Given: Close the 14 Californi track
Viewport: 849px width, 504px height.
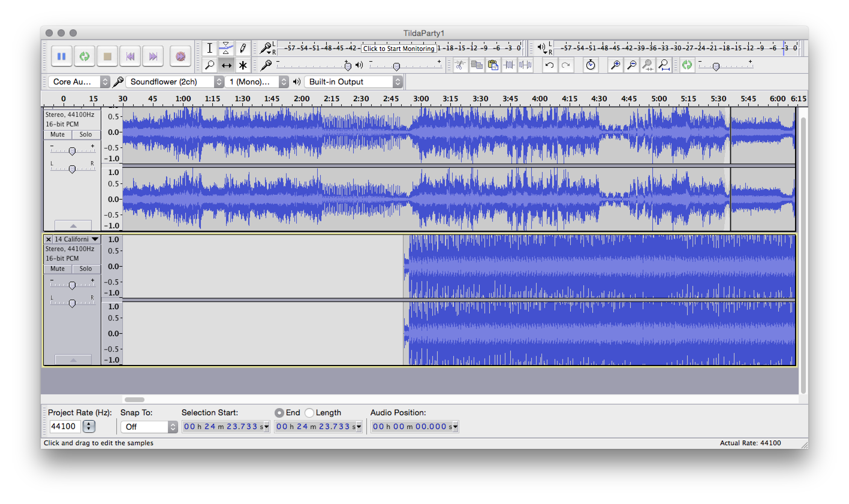Looking at the screenshot, I should 48,239.
